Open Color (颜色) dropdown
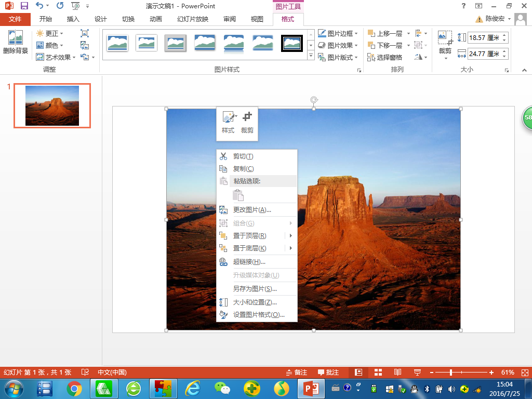532x399 pixels. (50, 45)
